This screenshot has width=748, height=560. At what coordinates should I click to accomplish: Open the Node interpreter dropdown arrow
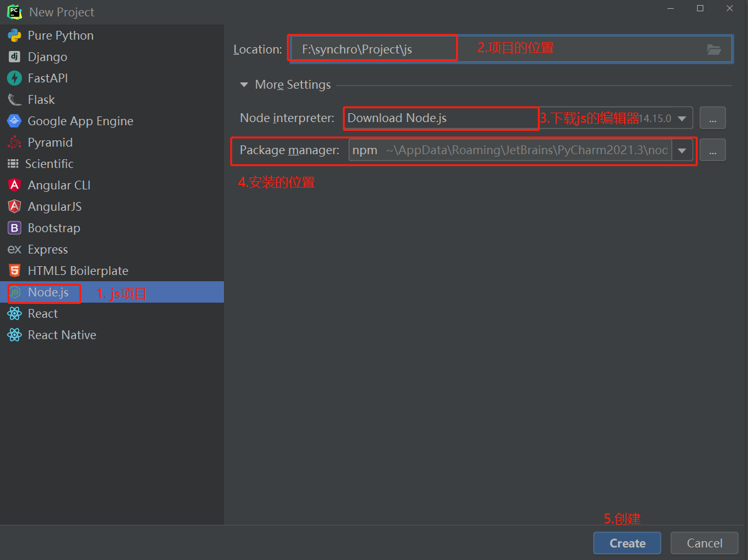pos(682,118)
